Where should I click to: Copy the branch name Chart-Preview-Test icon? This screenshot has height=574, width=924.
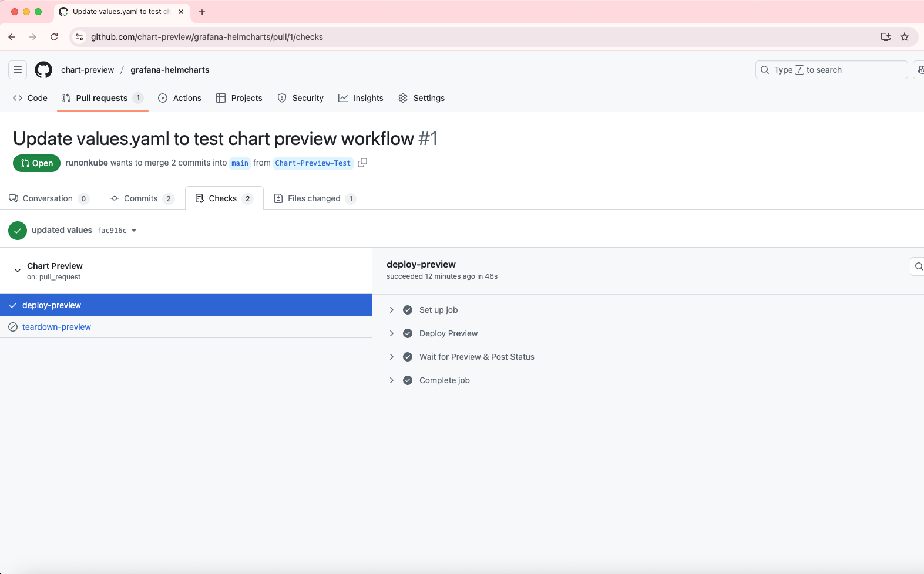(362, 163)
